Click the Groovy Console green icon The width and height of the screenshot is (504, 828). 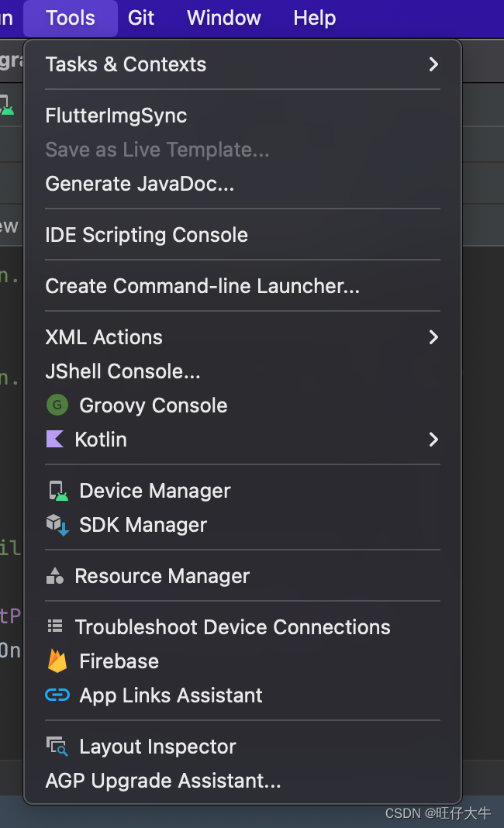click(x=57, y=405)
